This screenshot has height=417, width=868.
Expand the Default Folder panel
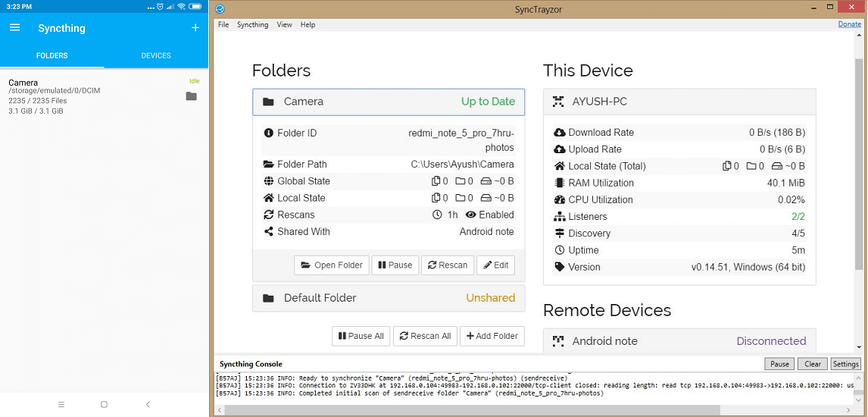click(x=389, y=298)
